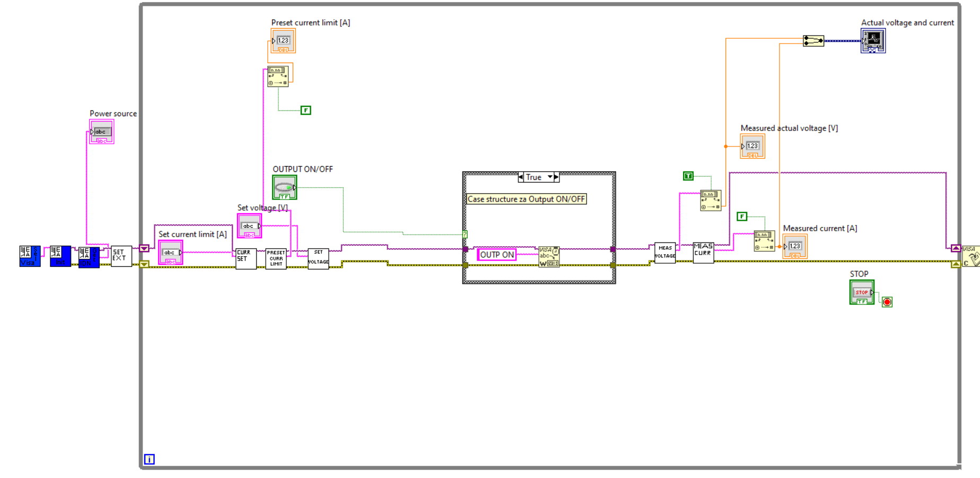Click the MEAS VOLTAGE subVI icon

665,253
